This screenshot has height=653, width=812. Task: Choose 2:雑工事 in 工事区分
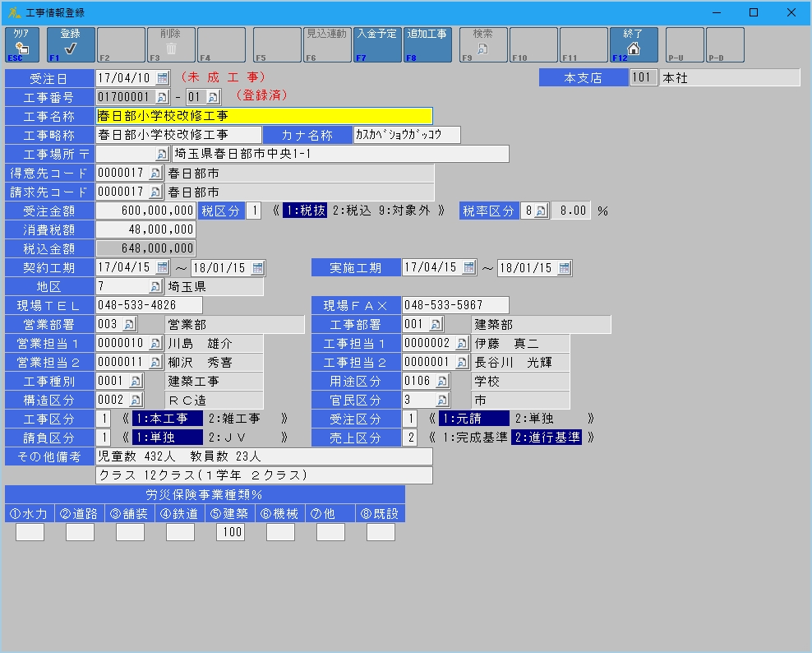(x=233, y=419)
